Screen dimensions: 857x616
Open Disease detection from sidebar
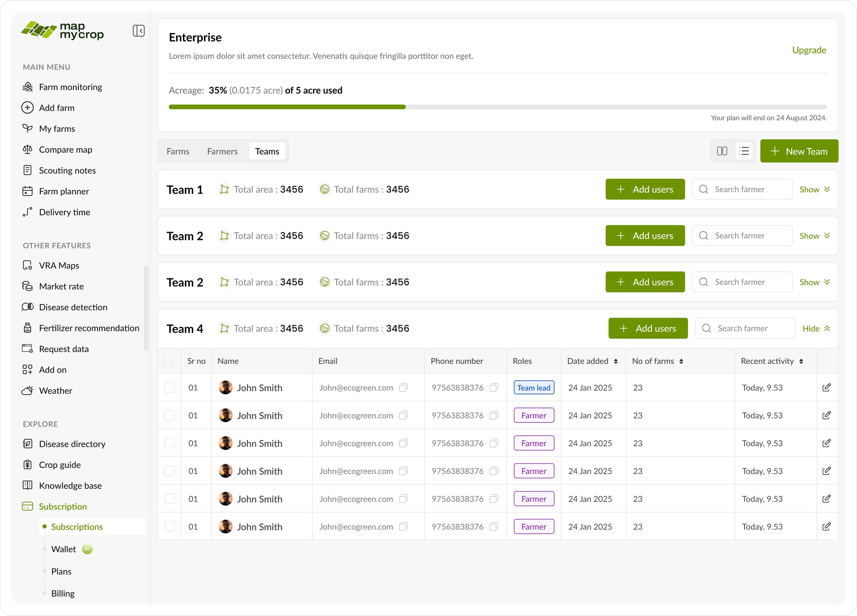click(x=73, y=307)
